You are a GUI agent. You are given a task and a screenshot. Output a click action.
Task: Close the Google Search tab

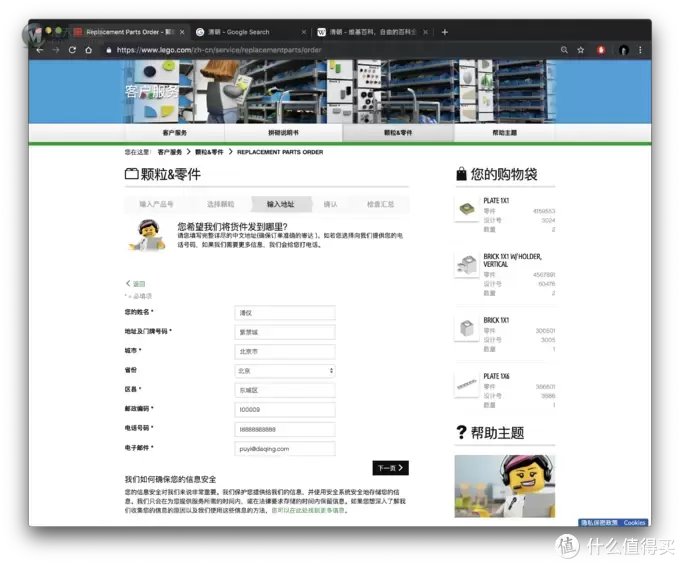[x=304, y=32]
